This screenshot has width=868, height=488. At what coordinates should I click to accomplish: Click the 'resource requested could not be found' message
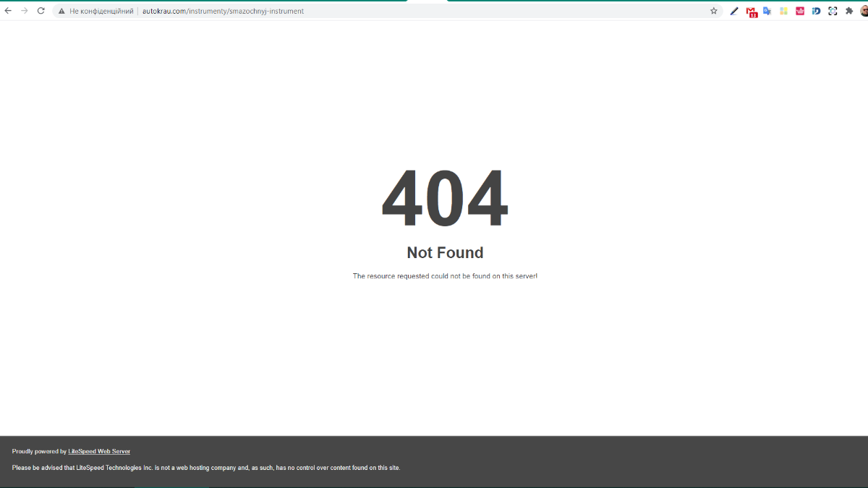click(x=445, y=276)
